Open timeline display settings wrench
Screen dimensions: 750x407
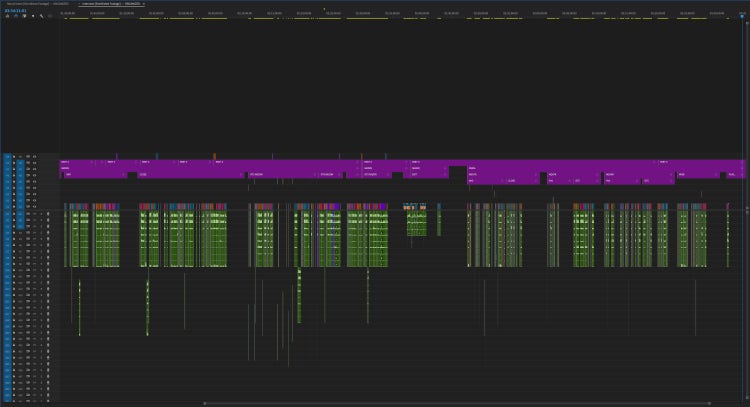42,16
